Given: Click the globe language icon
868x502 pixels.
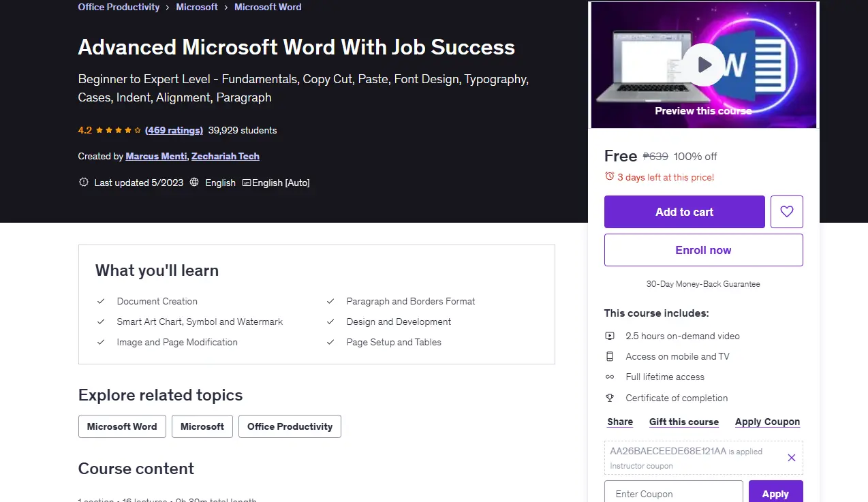Looking at the screenshot, I should (194, 183).
